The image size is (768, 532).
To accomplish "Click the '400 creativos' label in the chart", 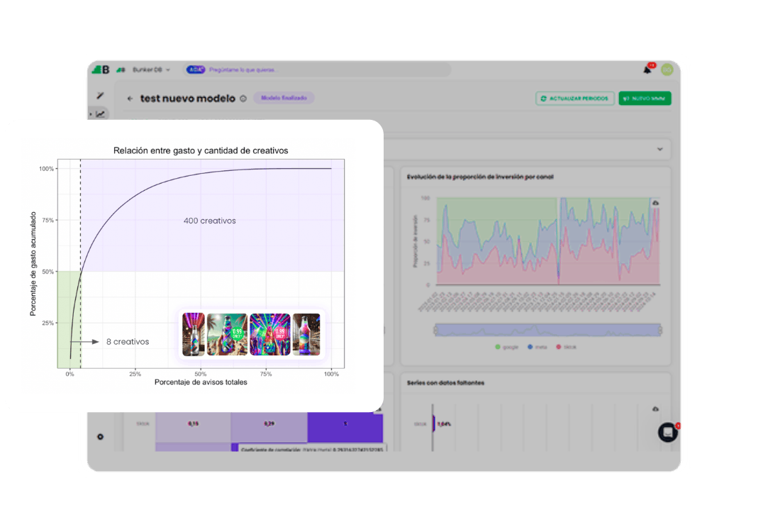I will click(210, 221).
